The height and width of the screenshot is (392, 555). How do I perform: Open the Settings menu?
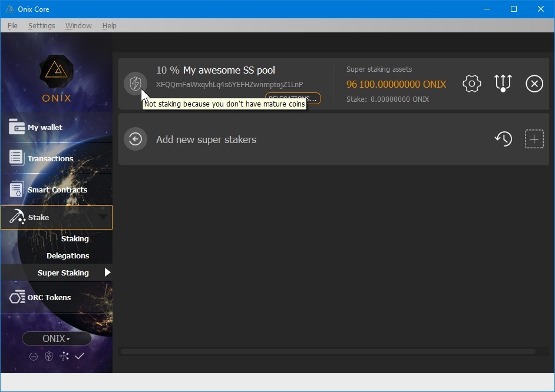(41, 25)
